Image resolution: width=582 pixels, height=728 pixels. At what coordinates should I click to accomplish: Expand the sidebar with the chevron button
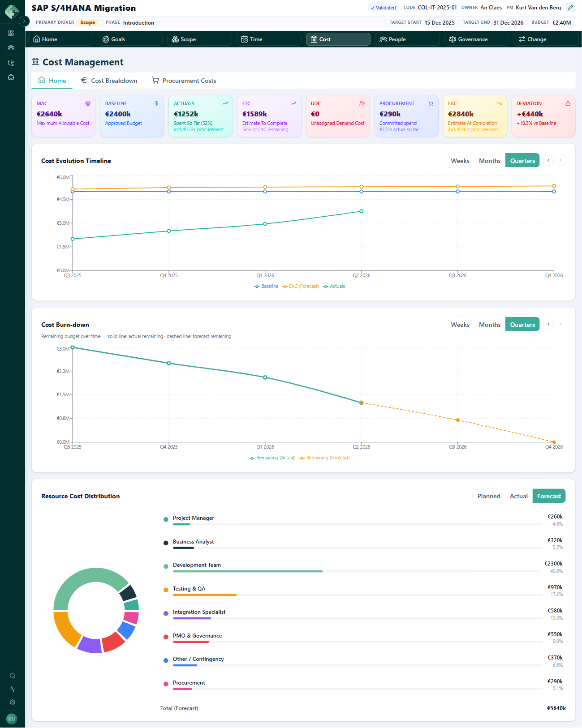[x=24, y=21]
